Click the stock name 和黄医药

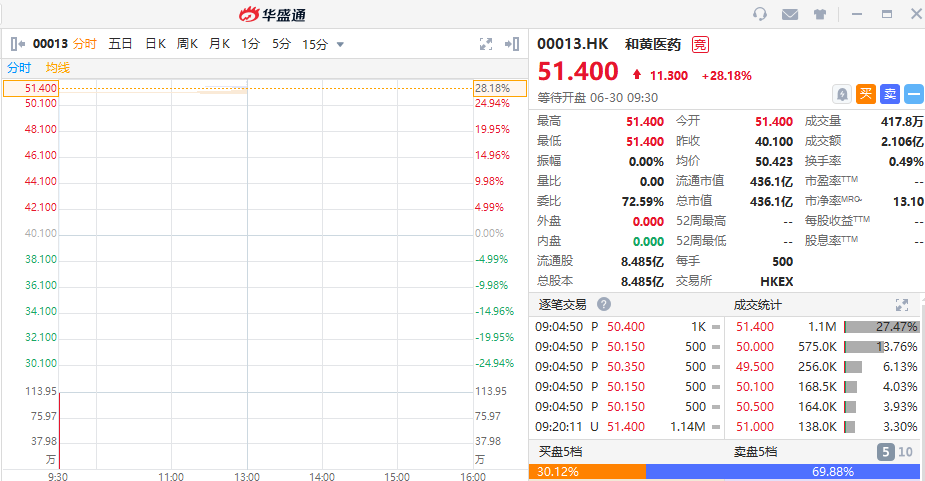[x=653, y=44]
